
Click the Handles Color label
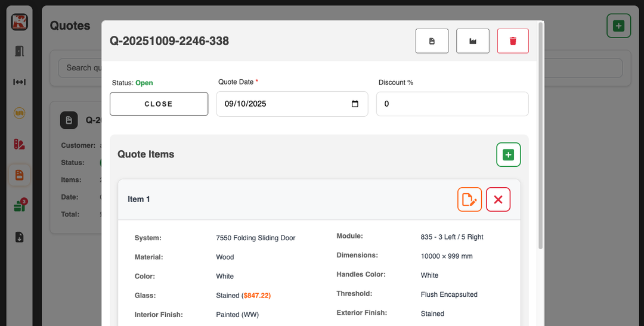click(x=361, y=274)
